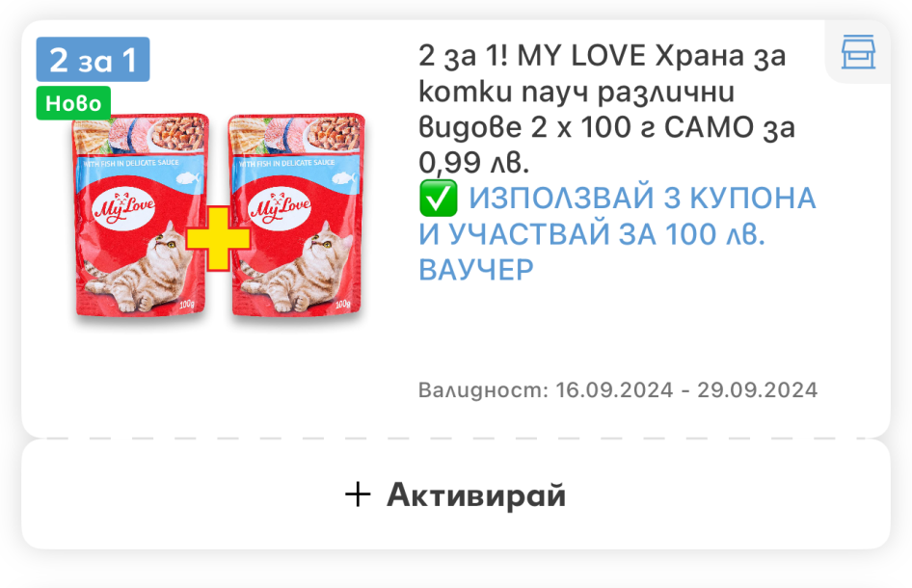This screenshot has height=588, width=912.
Task: Click the validity dates 16.09.2024 - 29.09.2024
Action: pyautogui.click(x=686, y=389)
